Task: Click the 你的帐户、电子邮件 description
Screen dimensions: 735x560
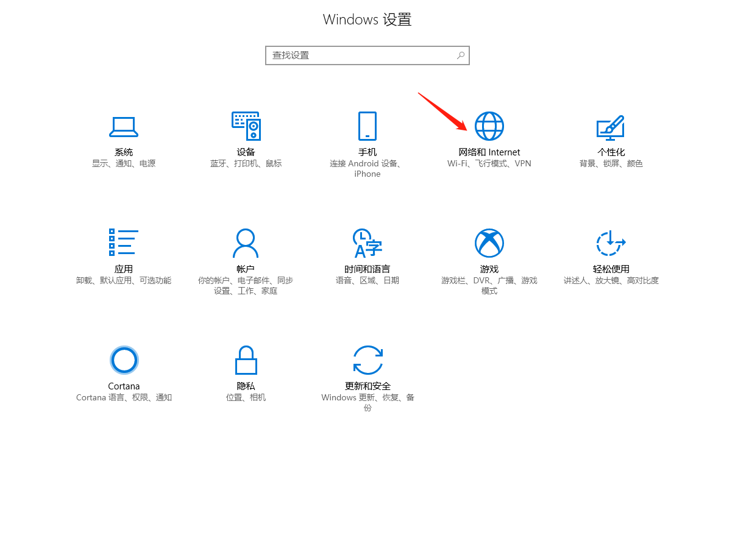Action: [246, 286]
